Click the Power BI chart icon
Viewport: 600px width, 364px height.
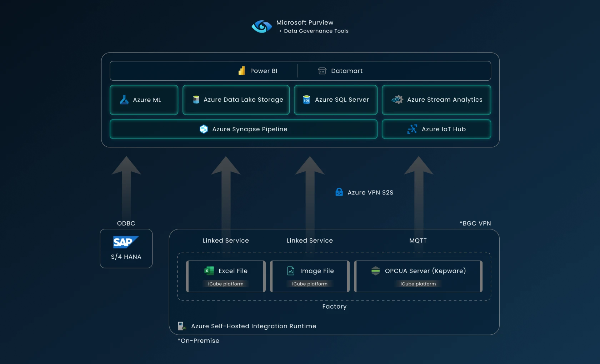pyautogui.click(x=242, y=71)
